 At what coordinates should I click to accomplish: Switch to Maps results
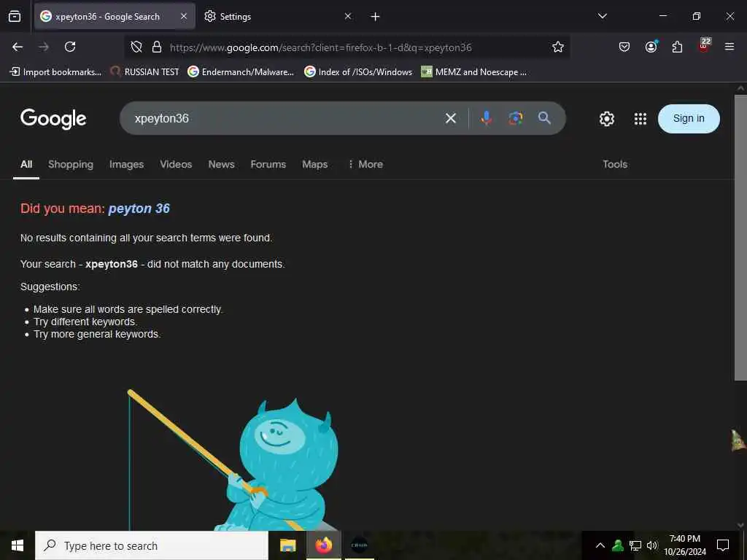(x=315, y=164)
